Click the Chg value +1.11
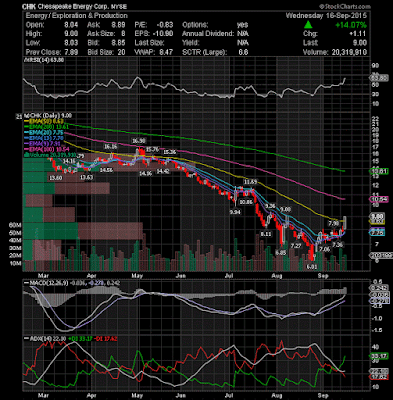393x400 pixels. coord(358,34)
